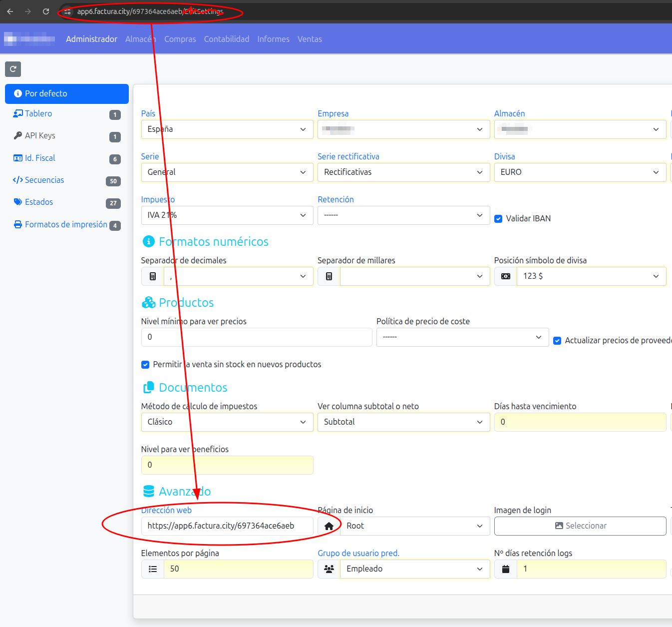The width and height of the screenshot is (672, 627).
Task: Select Estados in the sidebar
Action: (x=38, y=202)
